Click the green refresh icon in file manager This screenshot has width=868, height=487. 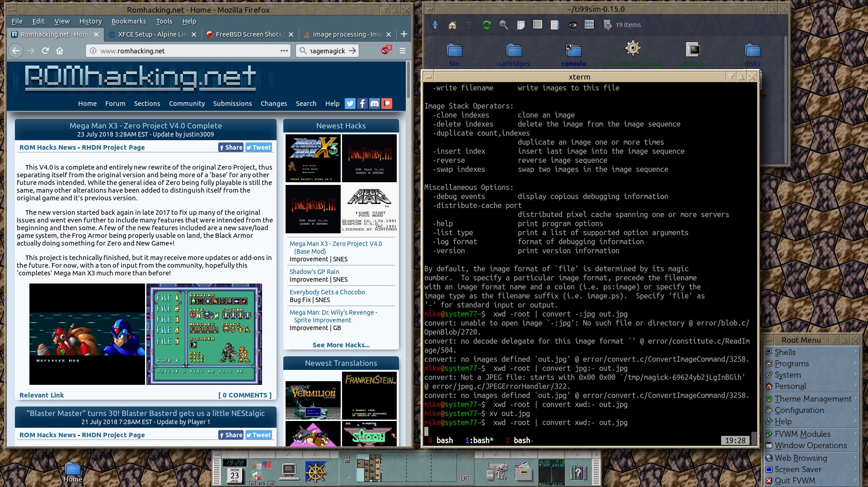coord(487,25)
